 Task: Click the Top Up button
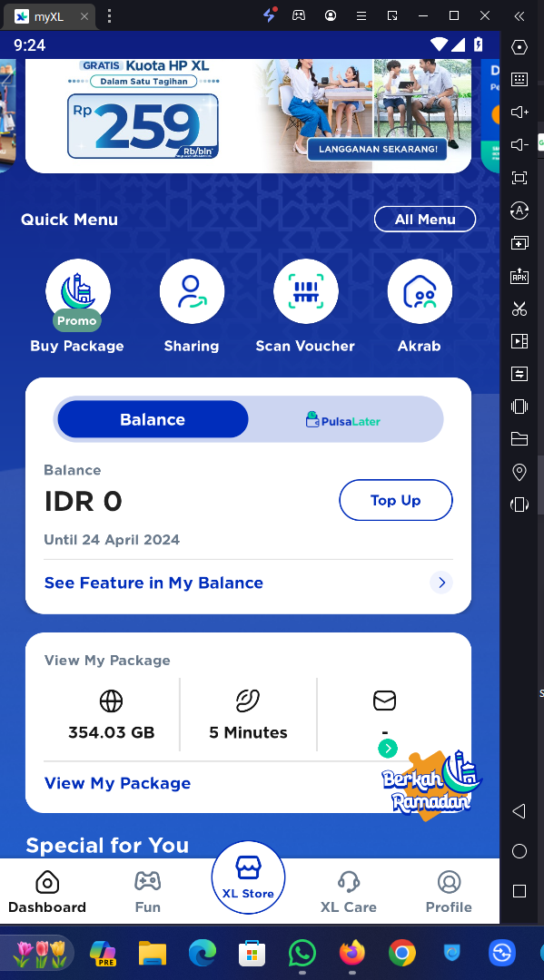[x=396, y=500]
